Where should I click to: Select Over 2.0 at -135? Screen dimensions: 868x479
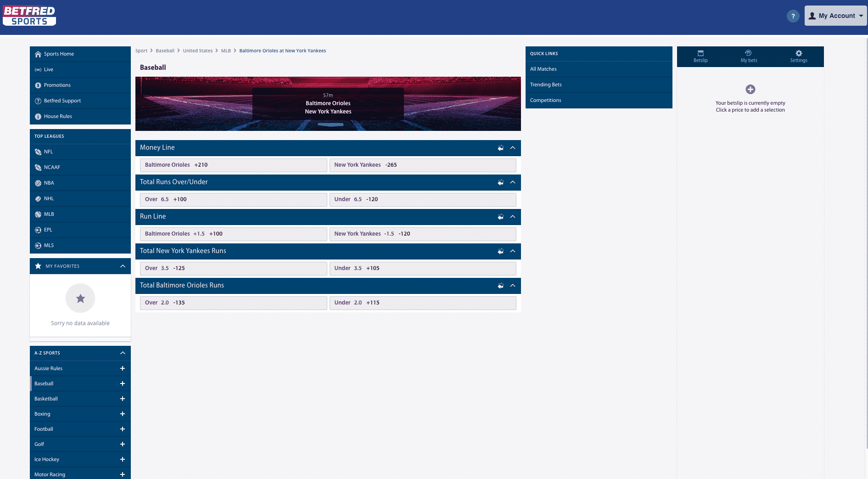tap(233, 303)
